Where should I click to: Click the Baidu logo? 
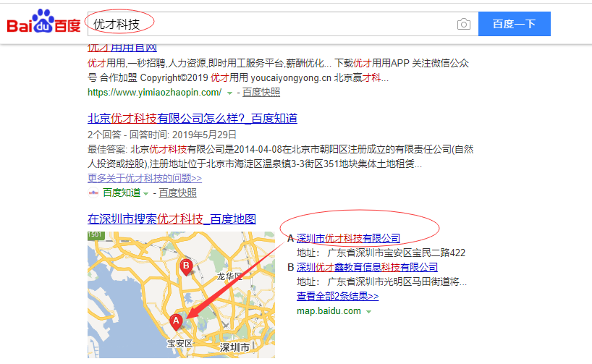point(44,22)
